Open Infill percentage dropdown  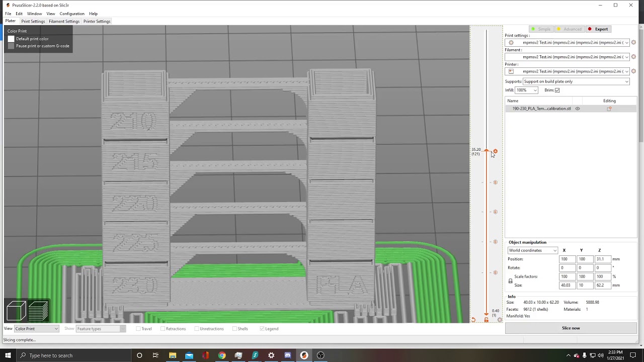[526, 90]
